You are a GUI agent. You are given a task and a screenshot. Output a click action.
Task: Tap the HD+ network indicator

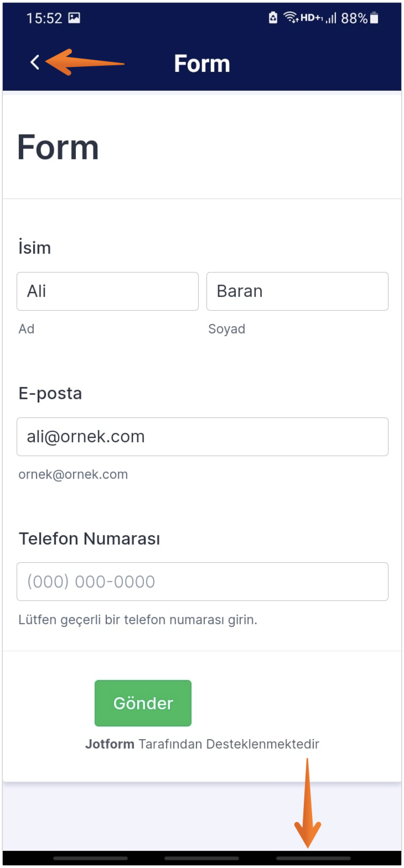[x=311, y=17]
